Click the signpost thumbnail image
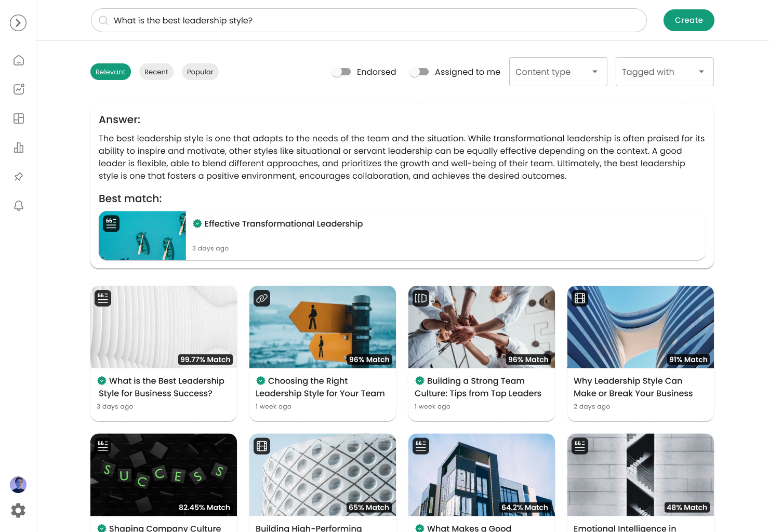This screenshot has width=769, height=532. [x=323, y=327]
